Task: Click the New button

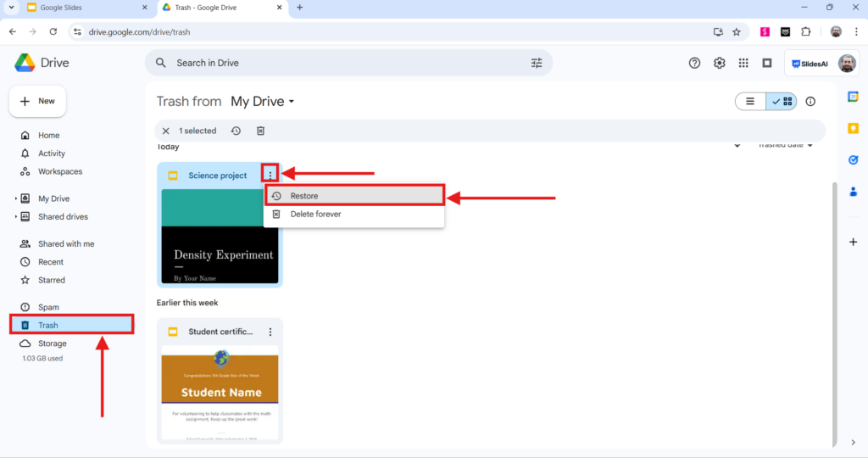Action: tap(38, 101)
